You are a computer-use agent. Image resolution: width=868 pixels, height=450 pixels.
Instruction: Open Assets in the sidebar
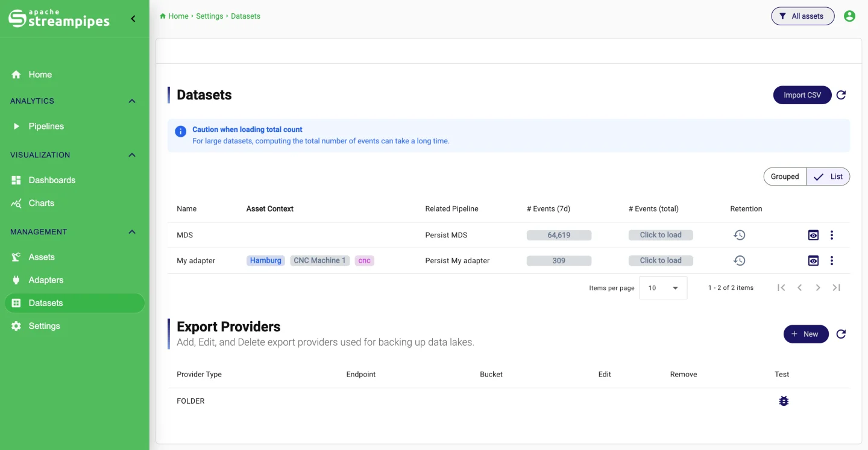tap(75, 257)
